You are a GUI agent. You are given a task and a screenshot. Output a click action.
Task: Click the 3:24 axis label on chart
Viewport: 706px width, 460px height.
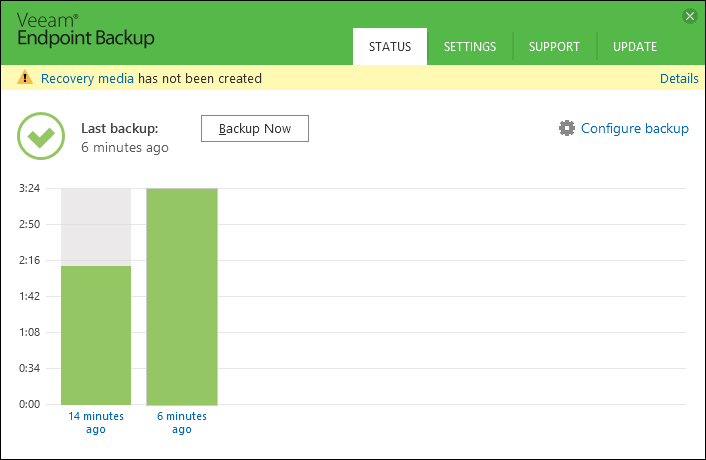coord(29,188)
